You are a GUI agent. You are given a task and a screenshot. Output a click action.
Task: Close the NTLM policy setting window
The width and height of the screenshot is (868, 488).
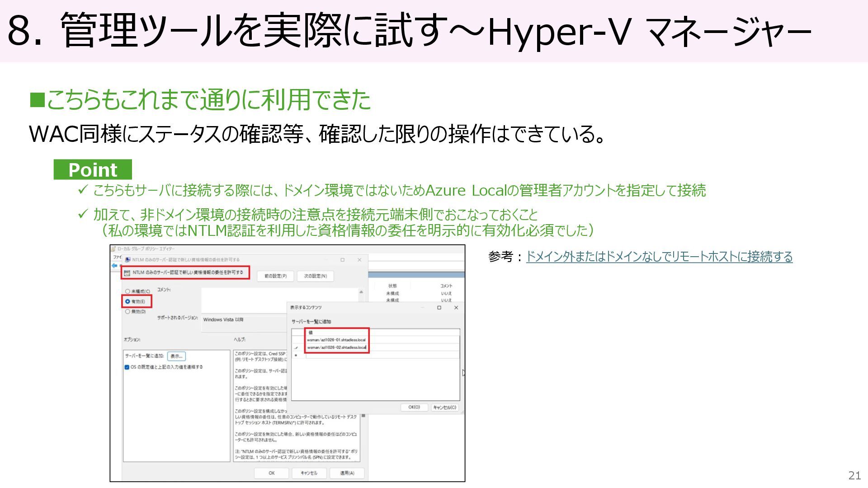tap(359, 260)
